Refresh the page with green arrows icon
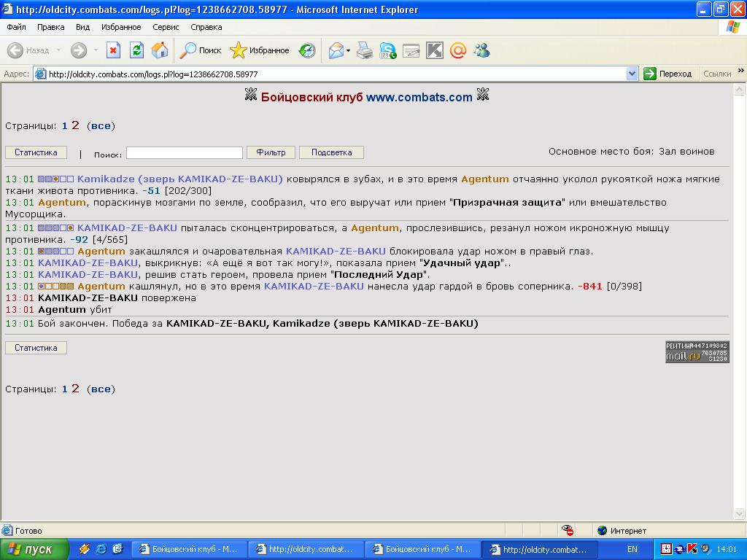This screenshot has width=747, height=560. click(136, 50)
